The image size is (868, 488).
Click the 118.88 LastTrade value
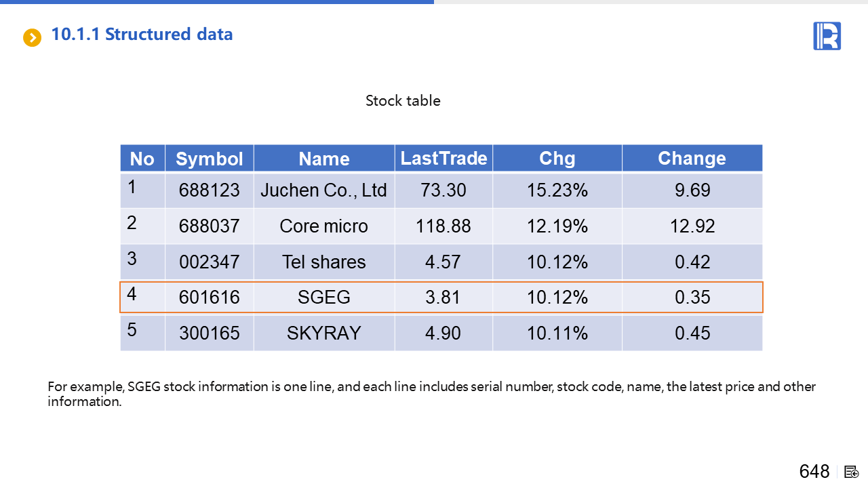click(x=443, y=226)
